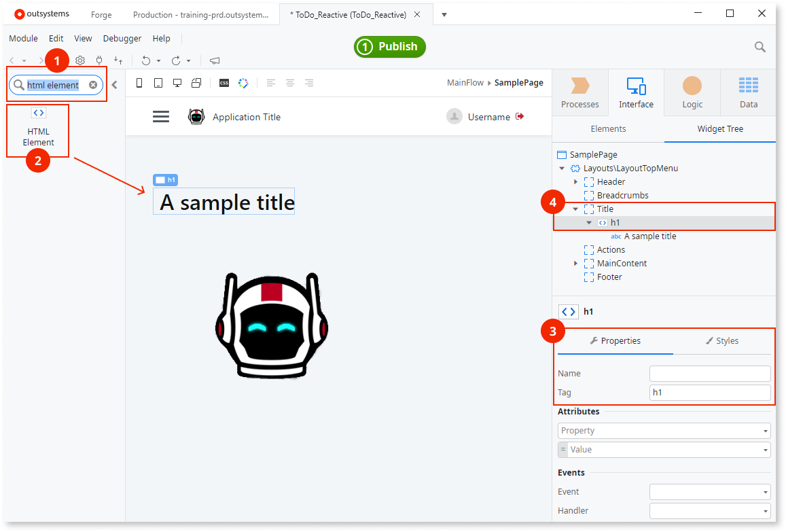This screenshot has height=532, width=786.
Task: Click the desktop preview monitor icon
Action: (x=177, y=82)
